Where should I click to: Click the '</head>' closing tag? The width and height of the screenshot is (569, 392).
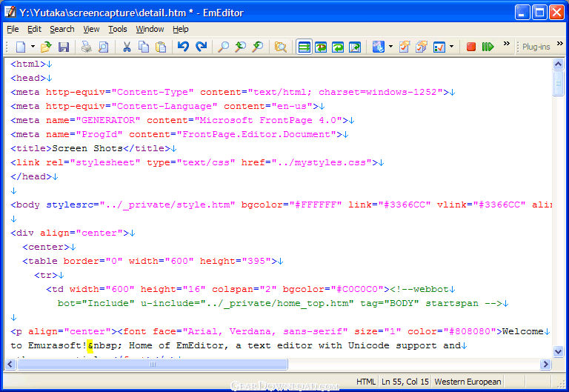tap(31, 176)
